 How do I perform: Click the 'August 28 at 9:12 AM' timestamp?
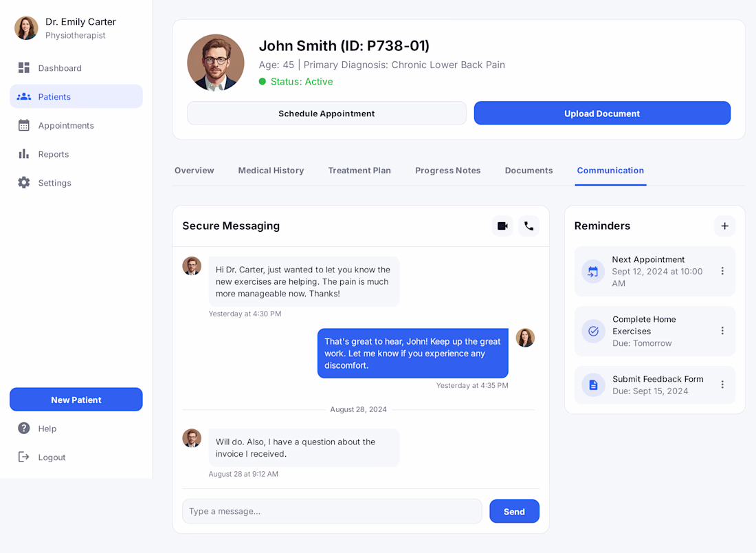243,474
